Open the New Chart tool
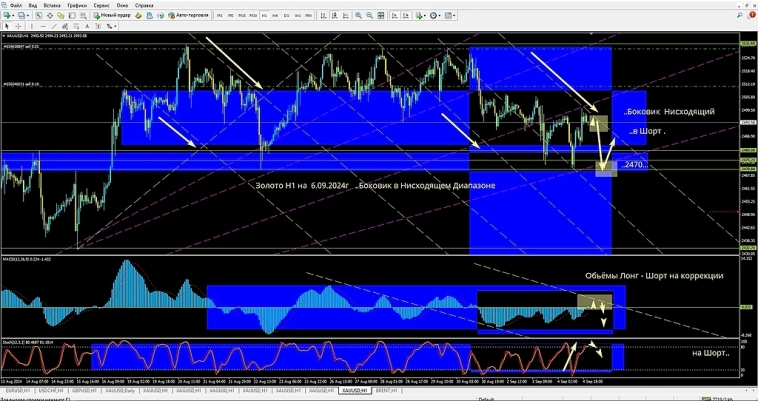The width and height of the screenshot is (758, 401). coord(6,15)
